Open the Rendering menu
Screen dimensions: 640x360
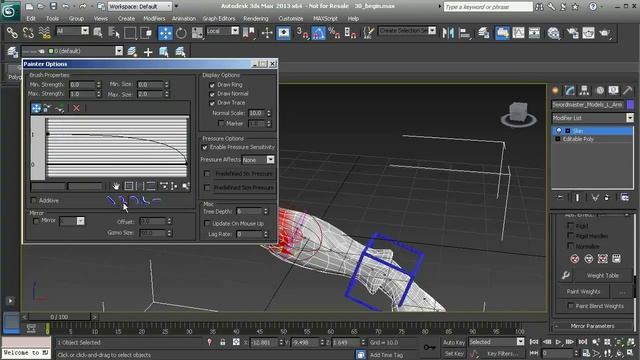coord(256,19)
